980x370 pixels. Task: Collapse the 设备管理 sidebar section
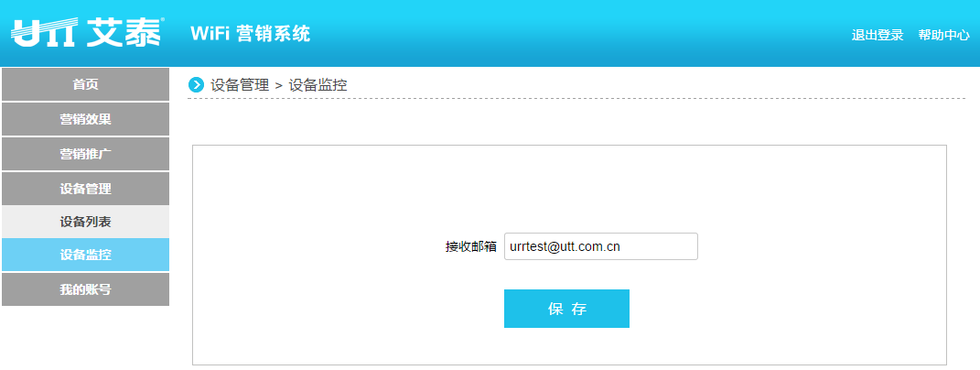point(86,189)
